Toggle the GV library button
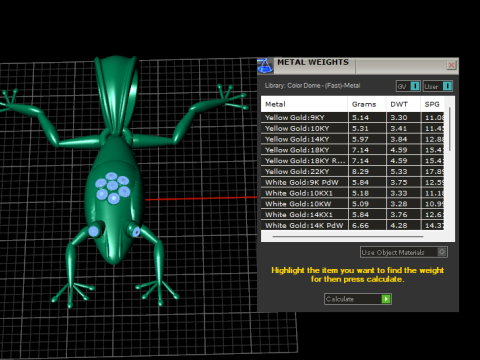The height and width of the screenshot is (360, 480). click(408, 86)
